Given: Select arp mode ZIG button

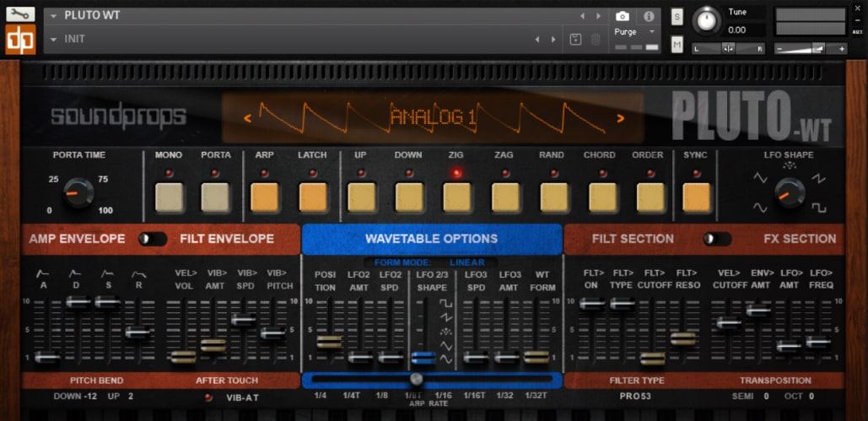Looking at the screenshot, I should [456, 197].
